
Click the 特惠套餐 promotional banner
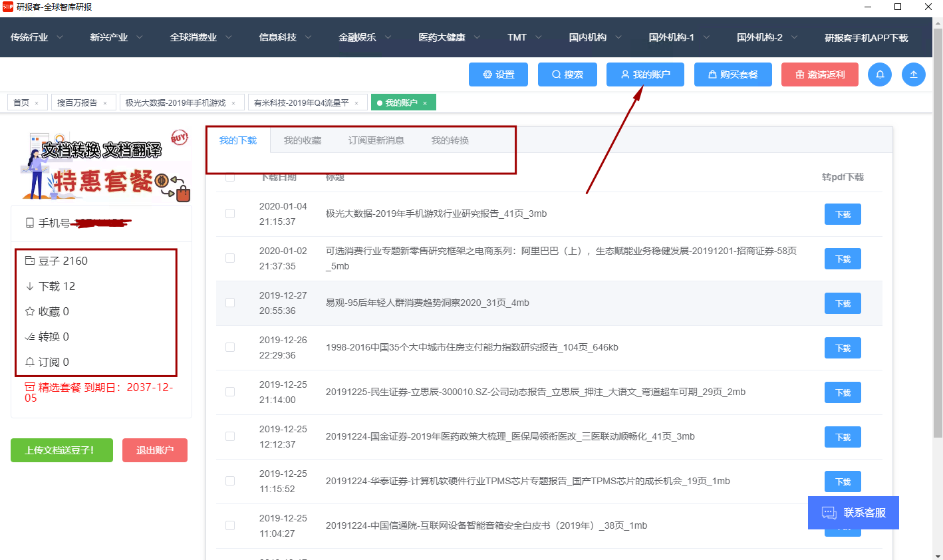click(105, 166)
